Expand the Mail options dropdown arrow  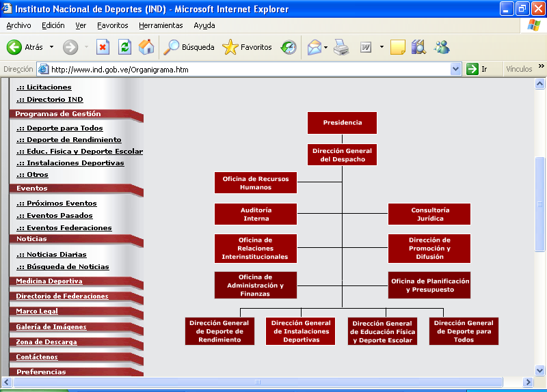click(x=326, y=47)
